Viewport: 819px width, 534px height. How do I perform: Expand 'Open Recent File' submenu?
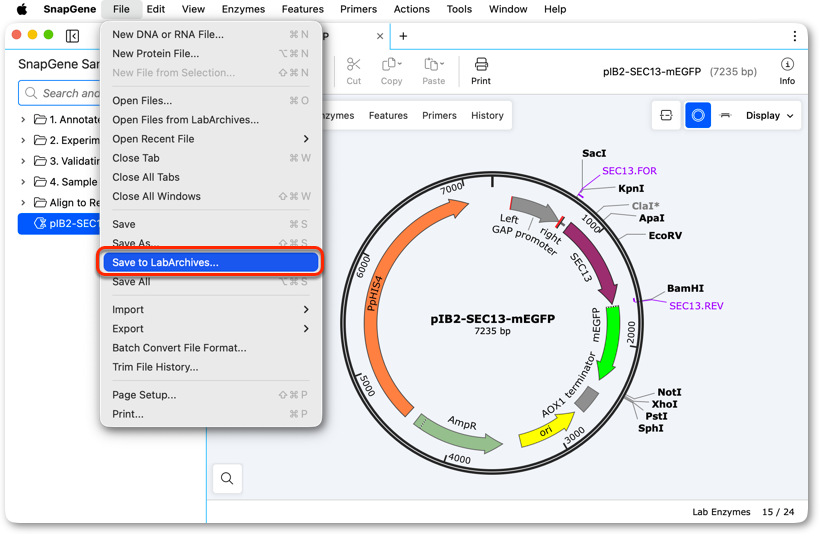pos(211,139)
